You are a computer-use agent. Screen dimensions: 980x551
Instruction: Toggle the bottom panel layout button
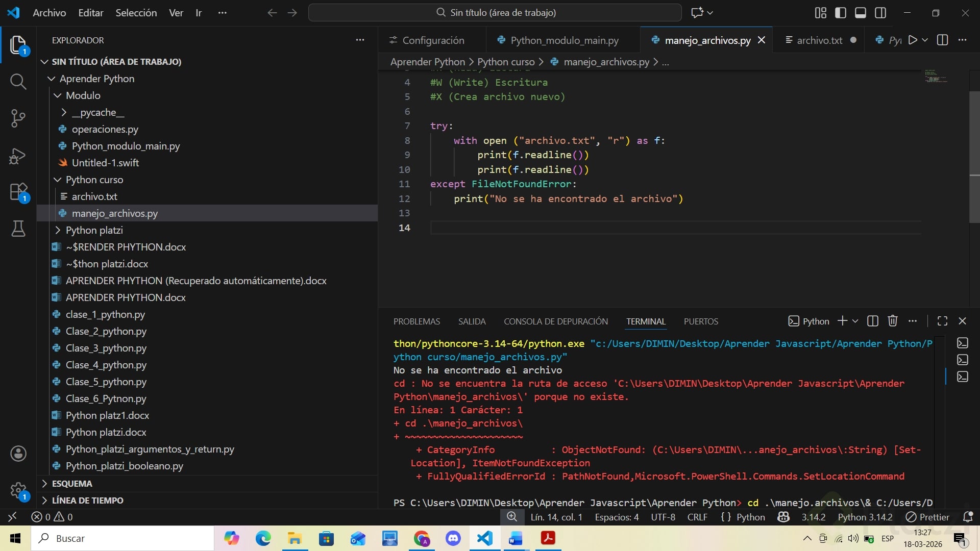[860, 13]
